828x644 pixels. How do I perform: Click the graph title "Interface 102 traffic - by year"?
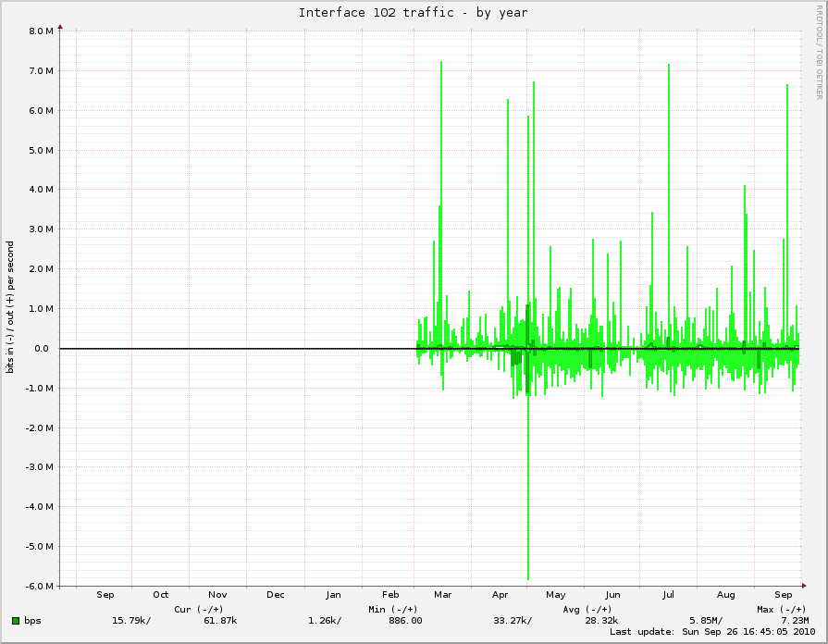[x=413, y=13]
